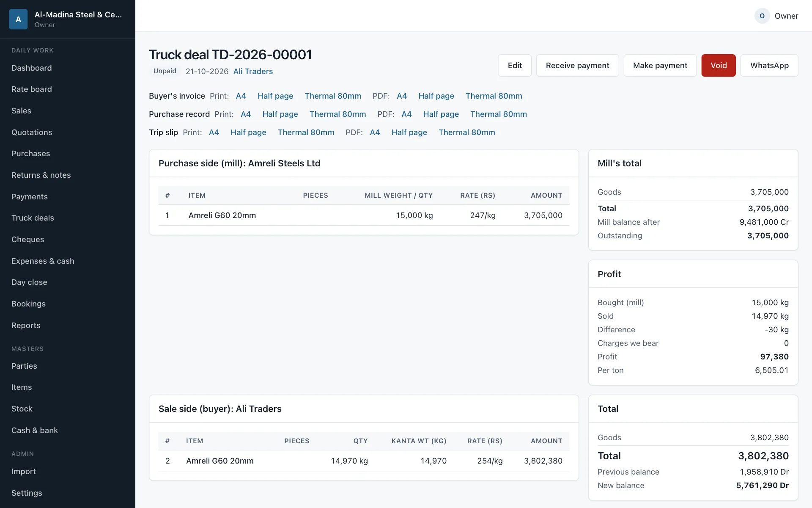The image size is (812, 508).
Task: Select Returns & notes
Action: pyautogui.click(x=41, y=175)
